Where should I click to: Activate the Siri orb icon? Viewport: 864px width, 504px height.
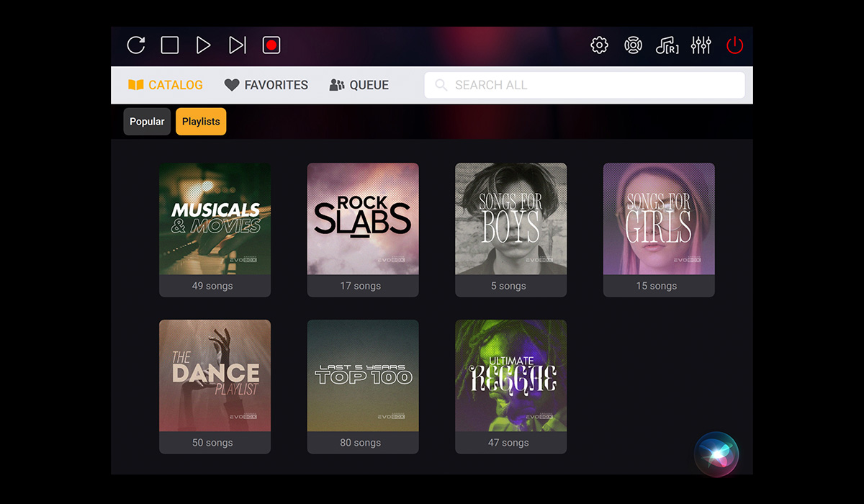(716, 454)
